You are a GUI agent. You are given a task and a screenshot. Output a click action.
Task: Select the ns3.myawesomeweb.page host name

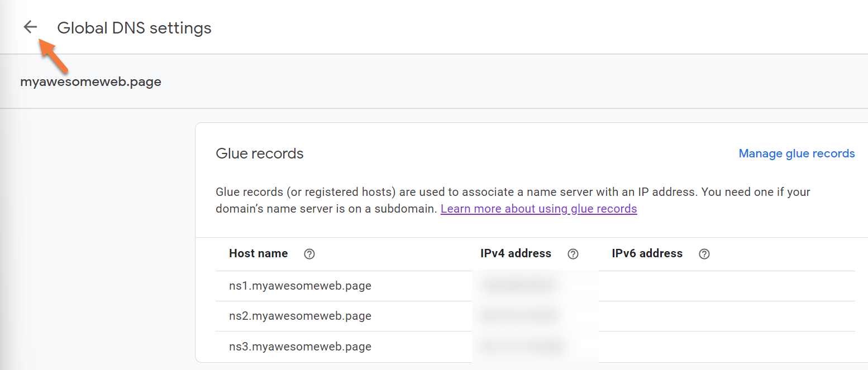pos(300,347)
